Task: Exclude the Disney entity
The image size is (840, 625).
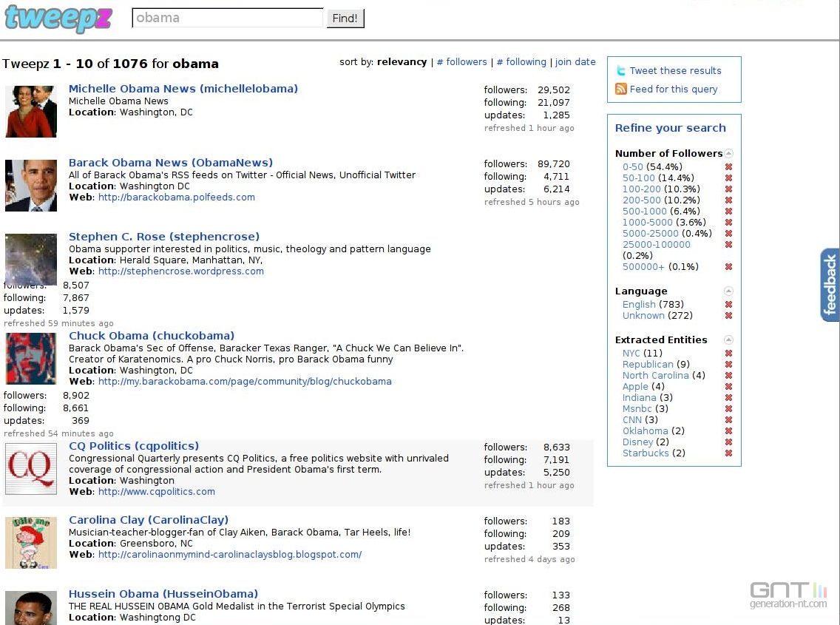Action: [728, 442]
